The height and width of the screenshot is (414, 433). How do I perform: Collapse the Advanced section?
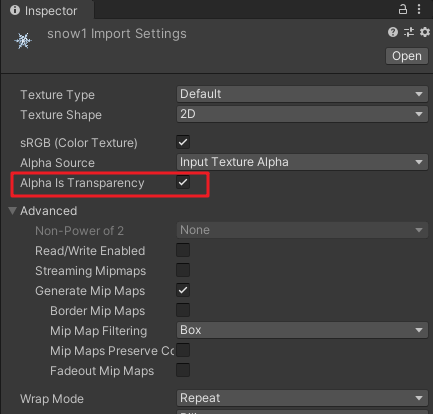coord(13,211)
